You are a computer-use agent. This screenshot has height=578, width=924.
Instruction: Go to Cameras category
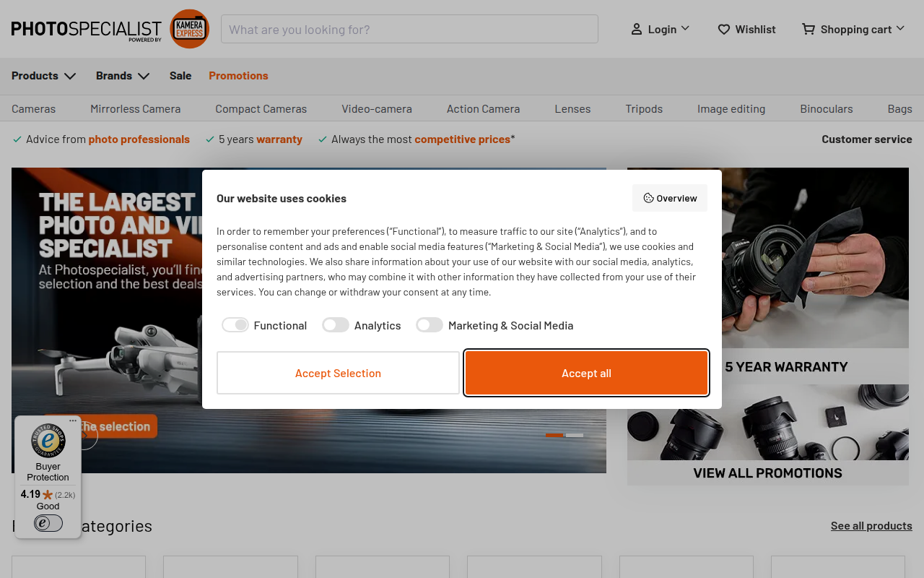33,109
